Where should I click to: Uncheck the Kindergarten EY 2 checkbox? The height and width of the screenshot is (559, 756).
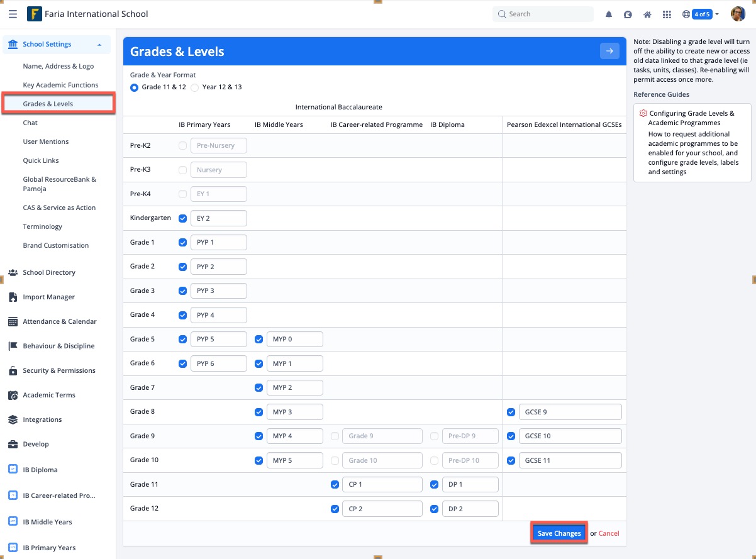coord(183,218)
